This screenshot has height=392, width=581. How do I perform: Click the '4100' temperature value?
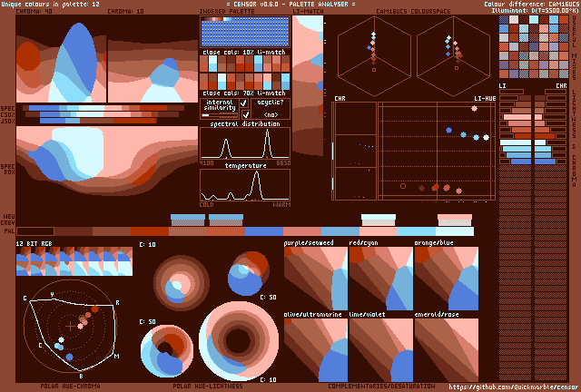coord(206,163)
